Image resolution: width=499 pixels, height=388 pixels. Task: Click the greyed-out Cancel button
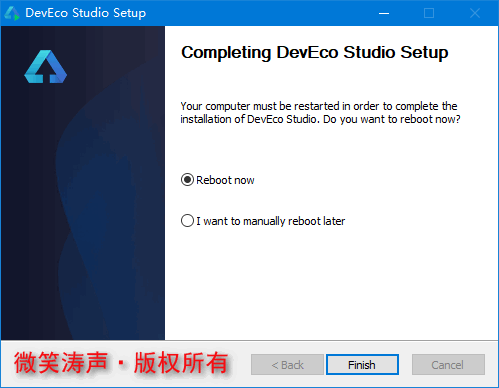(448, 365)
